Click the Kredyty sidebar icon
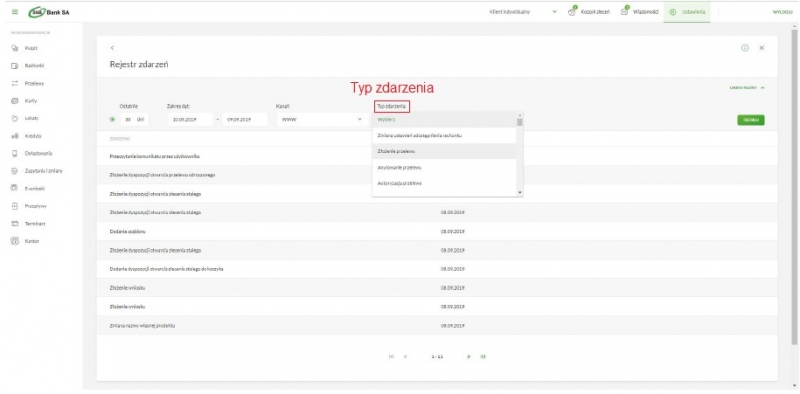 (14, 136)
